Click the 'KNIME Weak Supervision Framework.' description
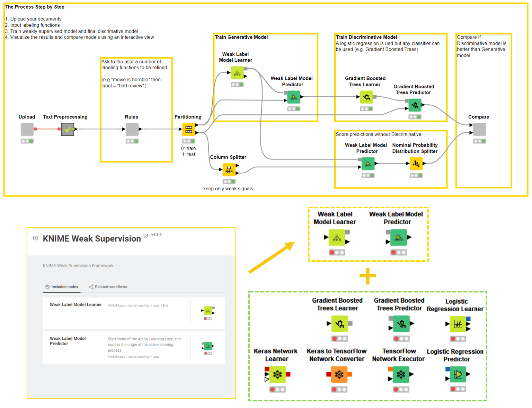 pos(78,266)
